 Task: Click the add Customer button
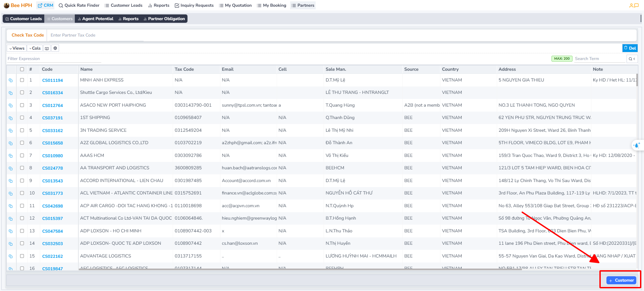621,280
